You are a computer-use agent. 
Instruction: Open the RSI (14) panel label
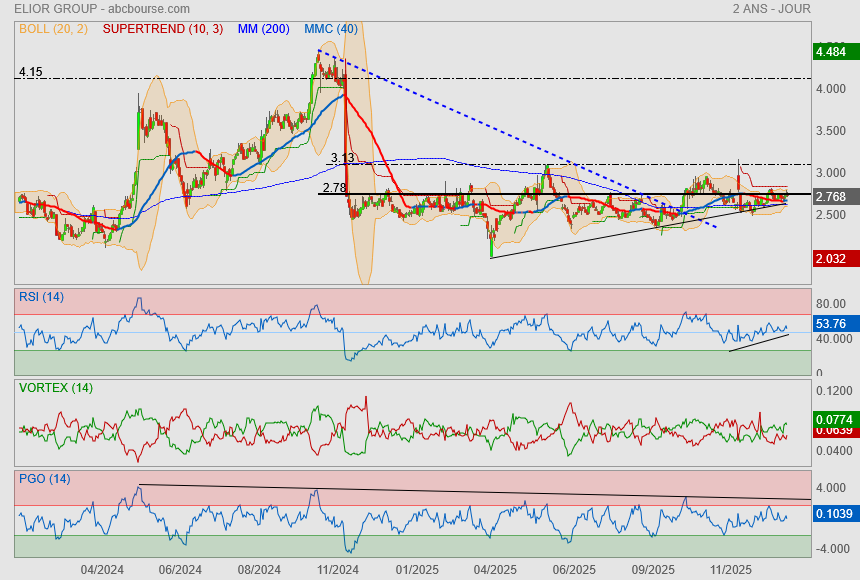[x=41, y=296]
